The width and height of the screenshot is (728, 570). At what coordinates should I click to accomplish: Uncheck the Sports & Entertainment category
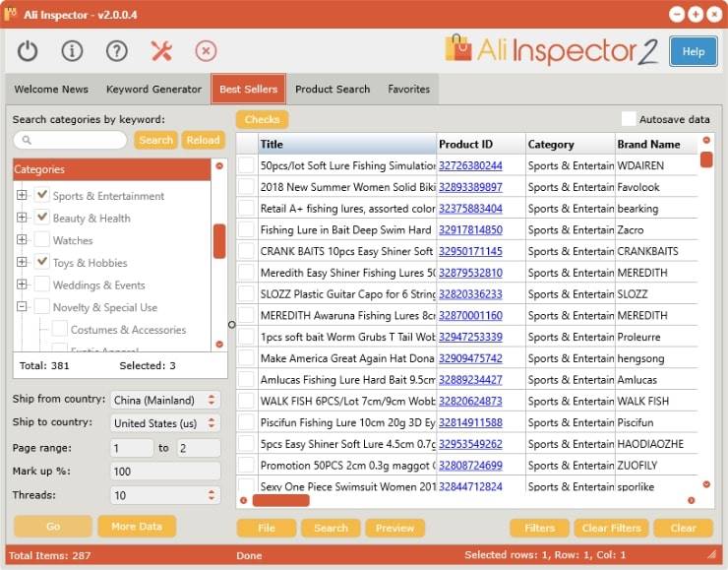(x=42, y=195)
